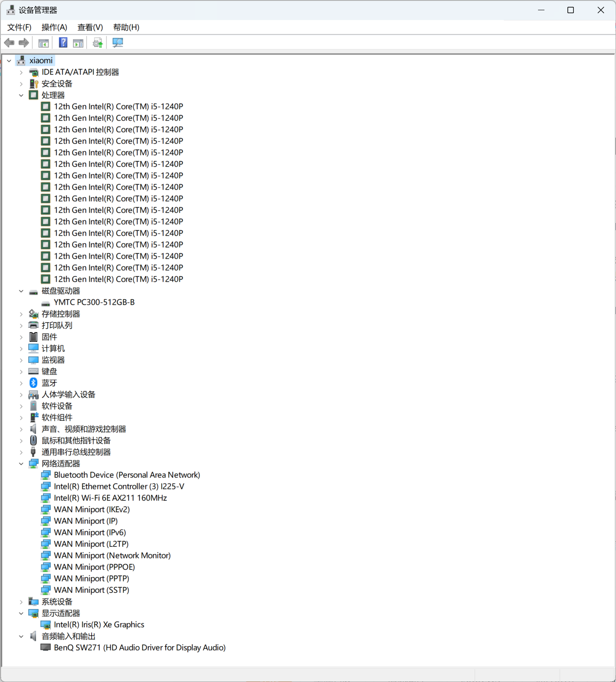Click the Forward arrow in toolbar
Viewport: 616px width, 682px height.
tap(24, 43)
